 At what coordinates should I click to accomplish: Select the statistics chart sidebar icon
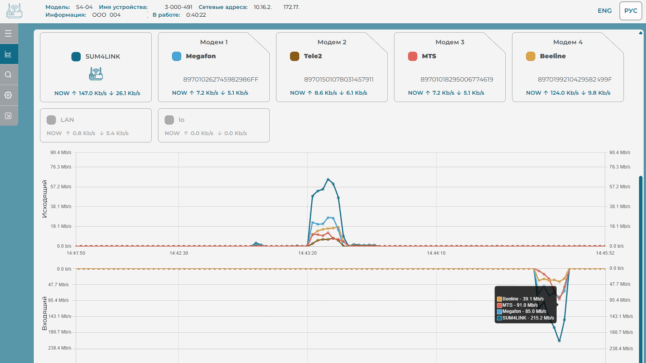[x=8, y=54]
